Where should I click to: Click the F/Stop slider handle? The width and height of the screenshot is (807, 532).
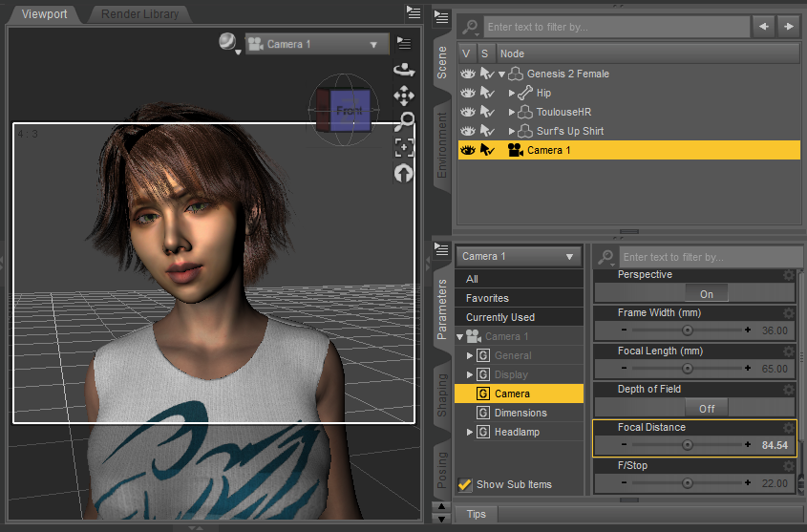[x=687, y=483]
